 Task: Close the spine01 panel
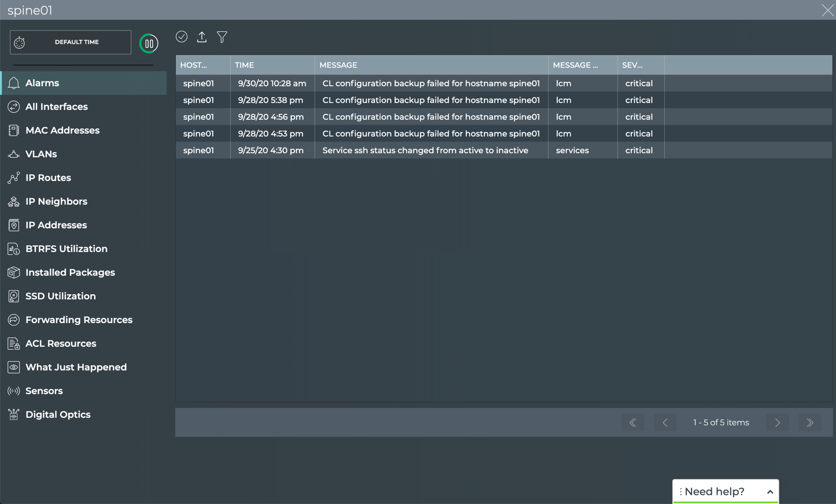(x=827, y=10)
